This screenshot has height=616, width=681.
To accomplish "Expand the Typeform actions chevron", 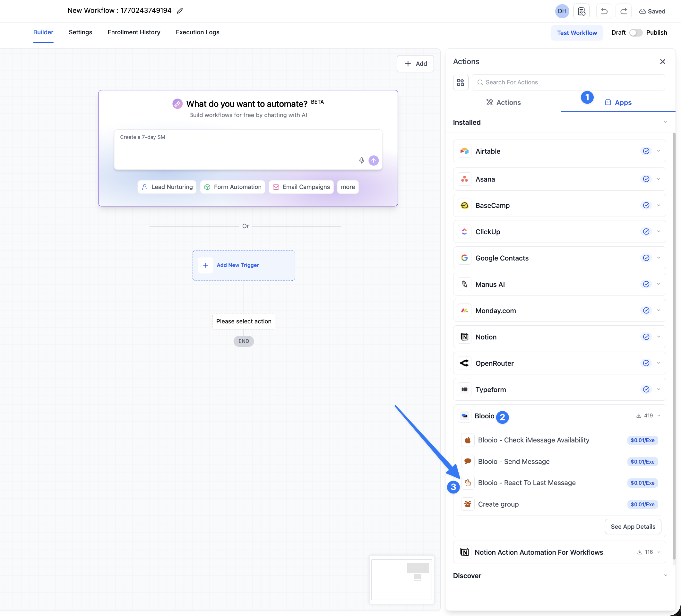I will coord(658,389).
